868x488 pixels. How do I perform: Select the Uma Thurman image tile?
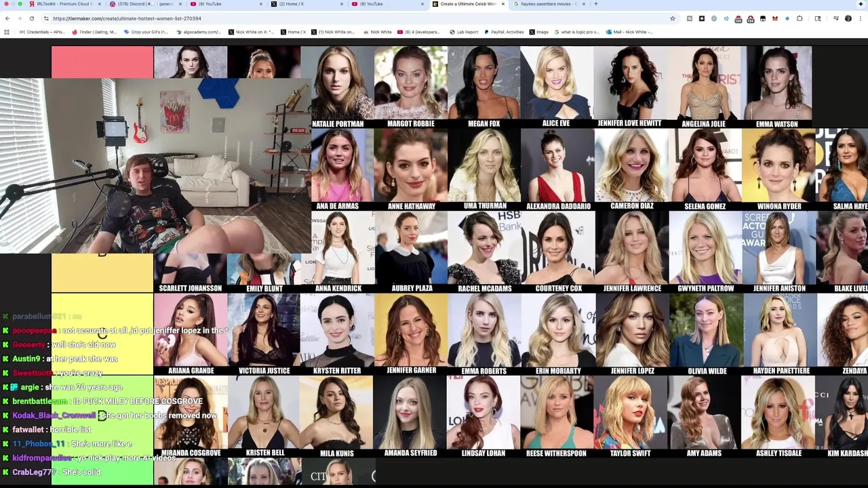point(484,170)
